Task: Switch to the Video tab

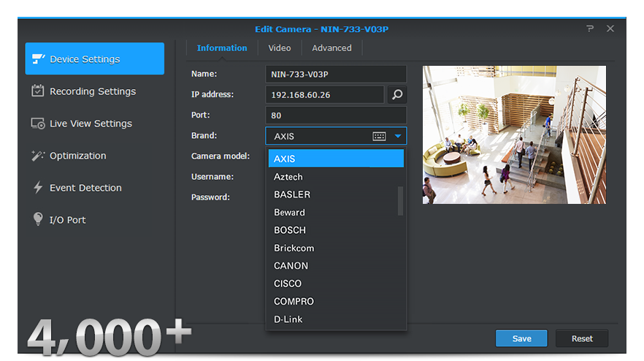Action: (x=279, y=48)
